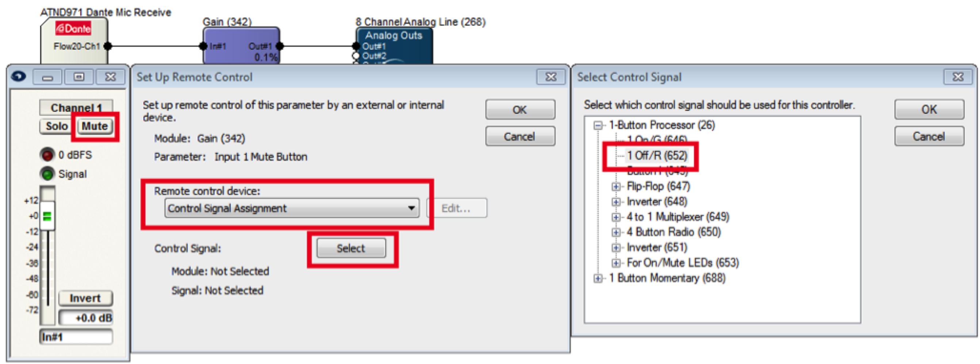Select the Gain (342) module block
This screenshot has width=980, height=364.
pyautogui.click(x=242, y=46)
